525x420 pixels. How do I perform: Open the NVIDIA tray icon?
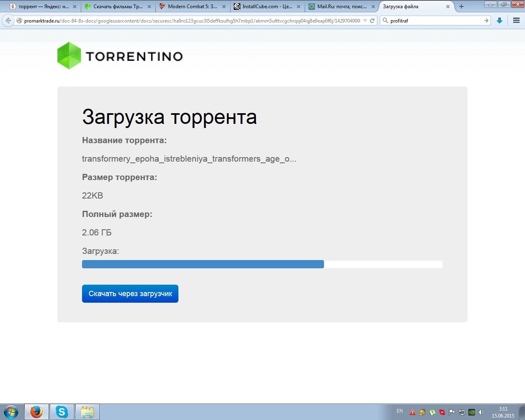(472, 412)
